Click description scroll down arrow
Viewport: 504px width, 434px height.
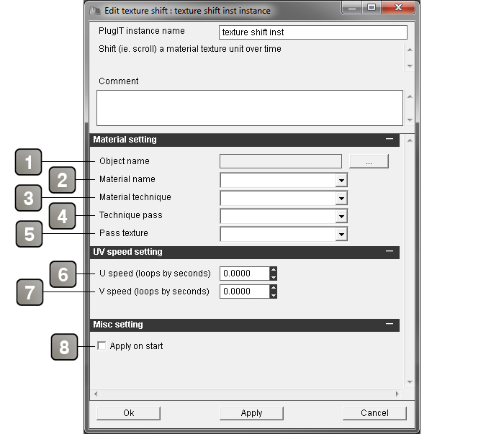pos(410,65)
